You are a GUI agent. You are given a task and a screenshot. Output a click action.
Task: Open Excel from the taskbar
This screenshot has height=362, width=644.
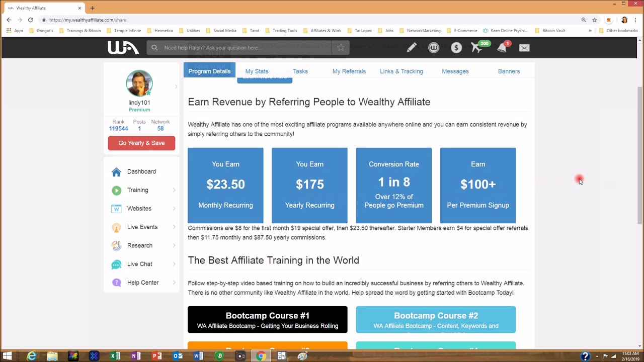[x=115, y=356]
